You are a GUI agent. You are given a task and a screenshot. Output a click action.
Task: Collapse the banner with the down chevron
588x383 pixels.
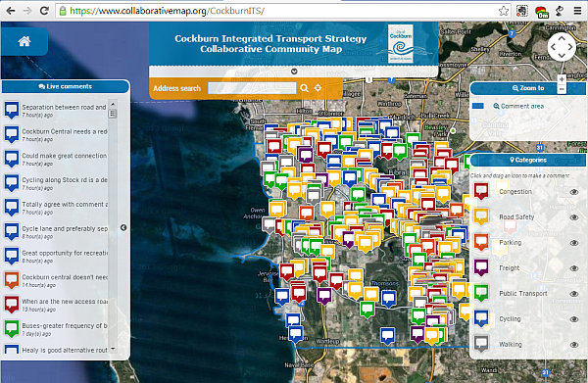point(294,72)
